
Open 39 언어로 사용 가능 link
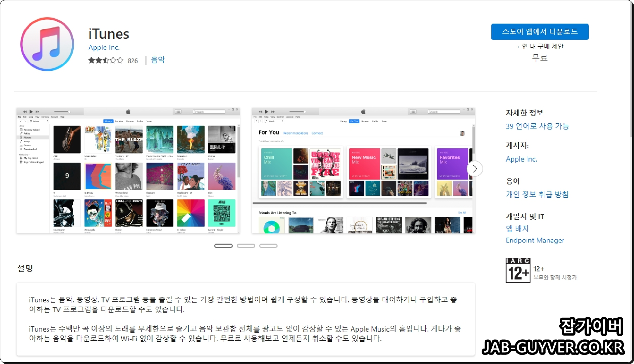(x=537, y=126)
